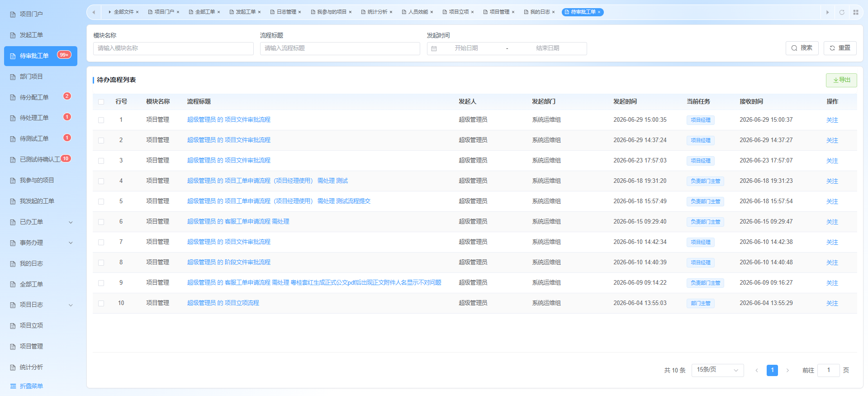The image size is (868, 396).
Task: Switch to the 项目立项 tab
Action: [x=459, y=12]
